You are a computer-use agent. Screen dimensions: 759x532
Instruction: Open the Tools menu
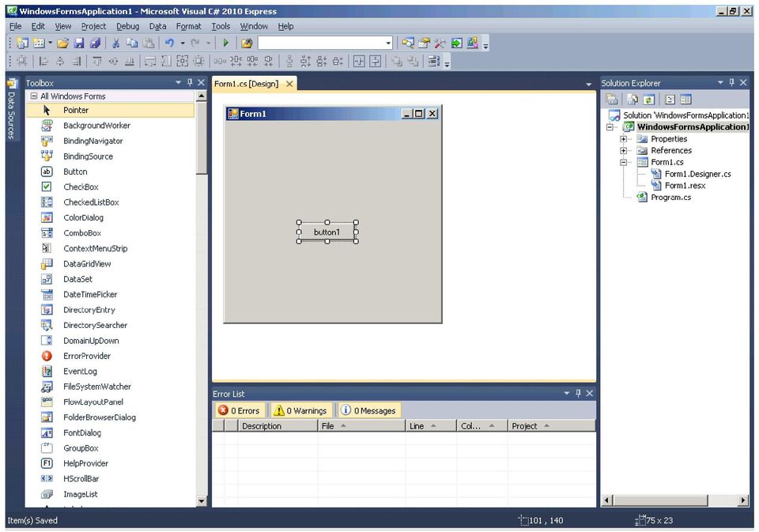pyautogui.click(x=221, y=26)
